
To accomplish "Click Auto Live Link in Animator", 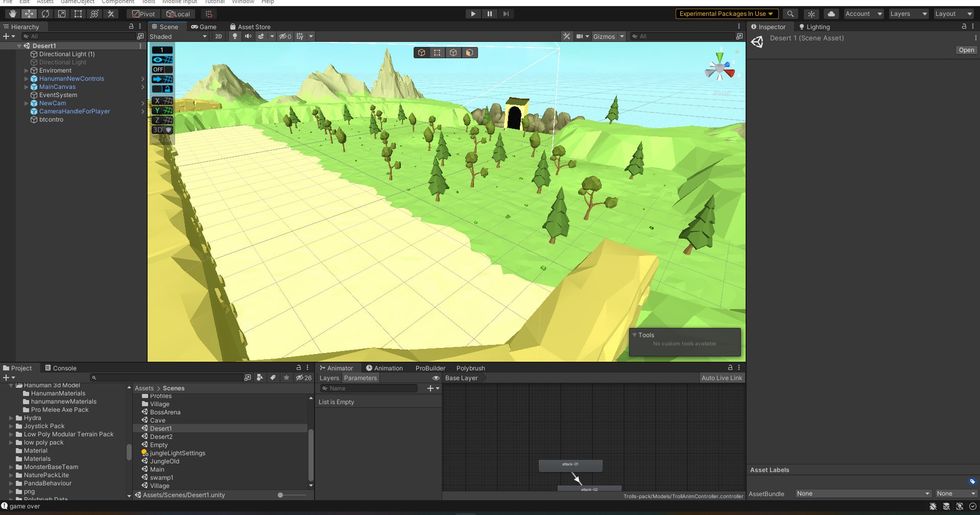I will tap(722, 378).
